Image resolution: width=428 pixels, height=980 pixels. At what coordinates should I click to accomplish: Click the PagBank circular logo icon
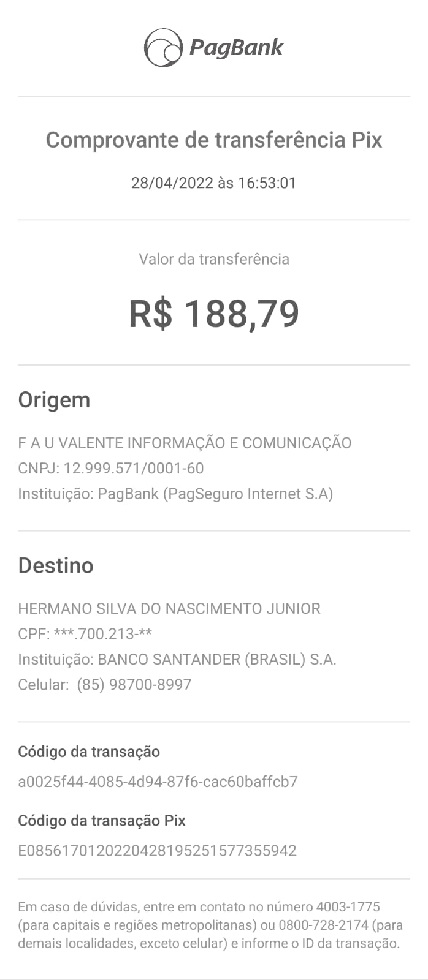pos(163,47)
